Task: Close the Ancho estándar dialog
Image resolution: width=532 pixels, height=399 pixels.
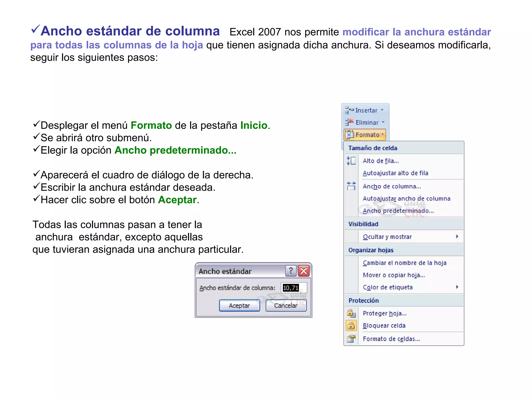Action: [304, 271]
